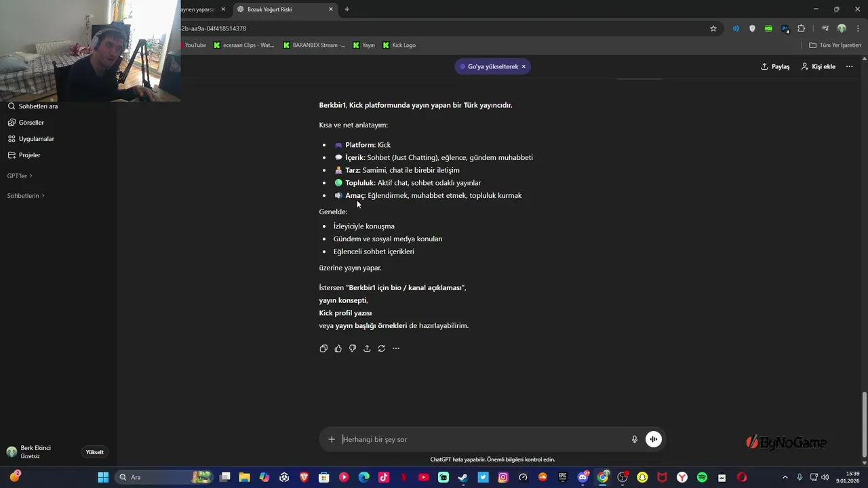Click the Yükselt upgrade button

[95, 452]
